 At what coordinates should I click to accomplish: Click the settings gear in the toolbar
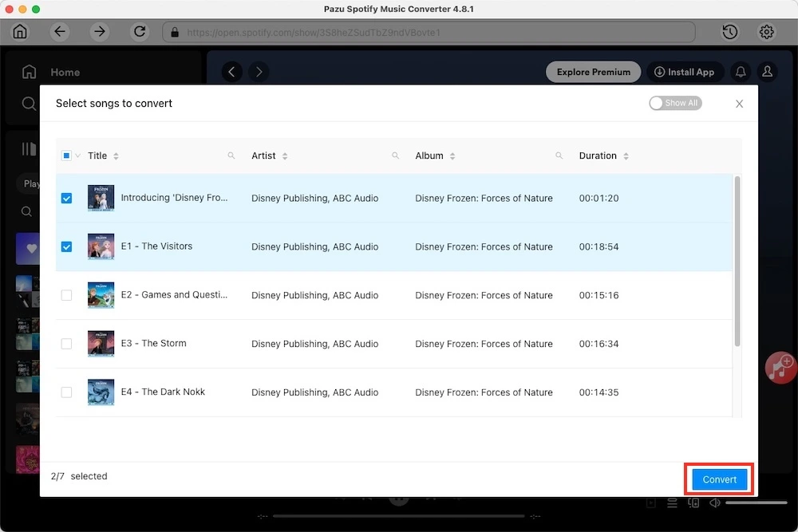point(766,32)
